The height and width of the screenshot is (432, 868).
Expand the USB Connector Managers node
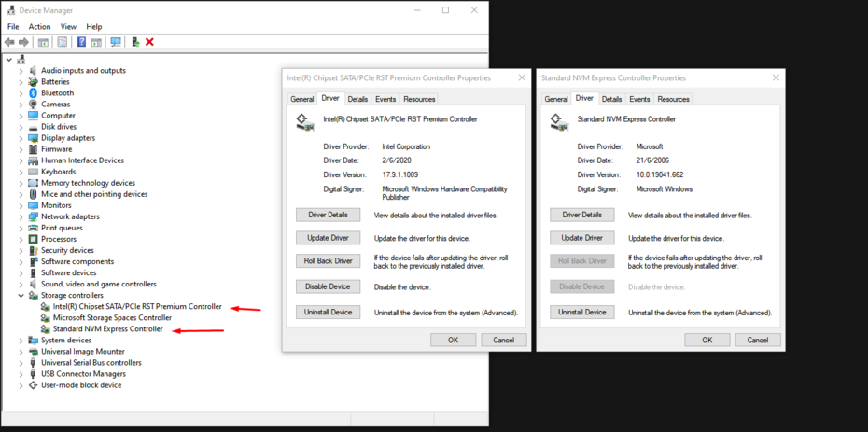(21, 374)
